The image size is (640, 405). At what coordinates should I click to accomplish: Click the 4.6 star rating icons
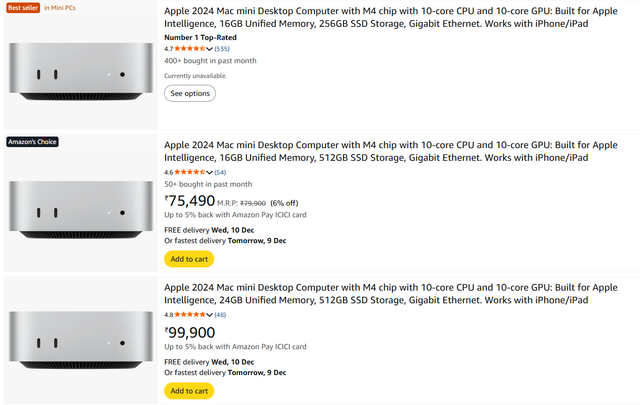click(x=189, y=172)
